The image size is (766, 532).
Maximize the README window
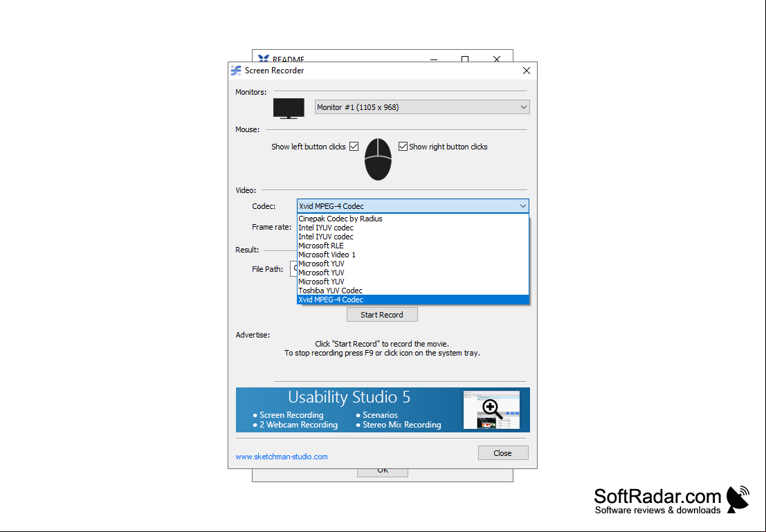[x=465, y=59]
